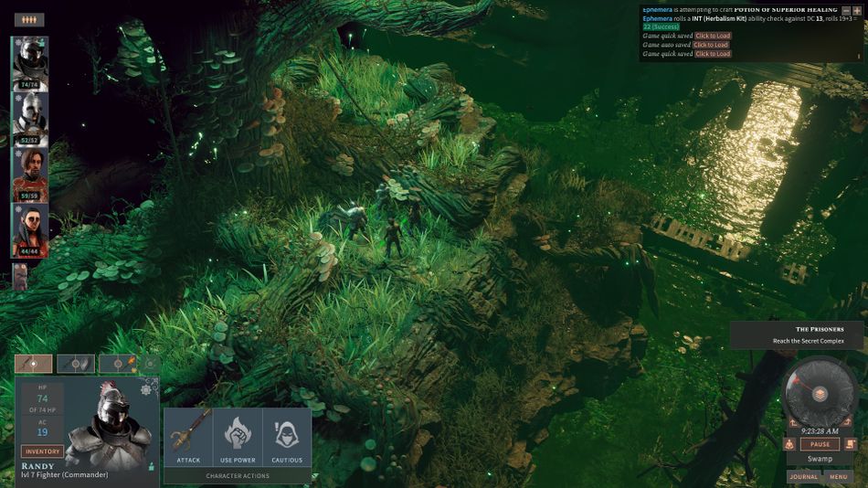868x488 pixels.
Task: Click the Use Power fist icon
Action: click(238, 437)
